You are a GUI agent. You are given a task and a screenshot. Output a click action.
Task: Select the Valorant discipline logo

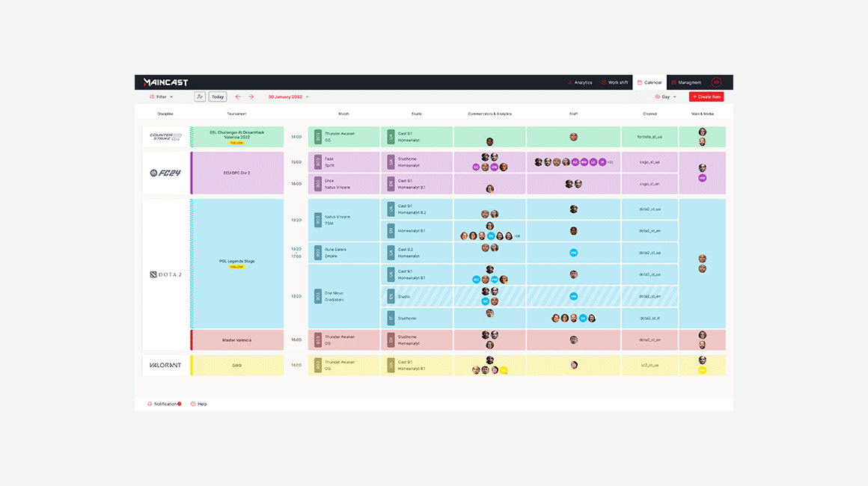tap(165, 365)
